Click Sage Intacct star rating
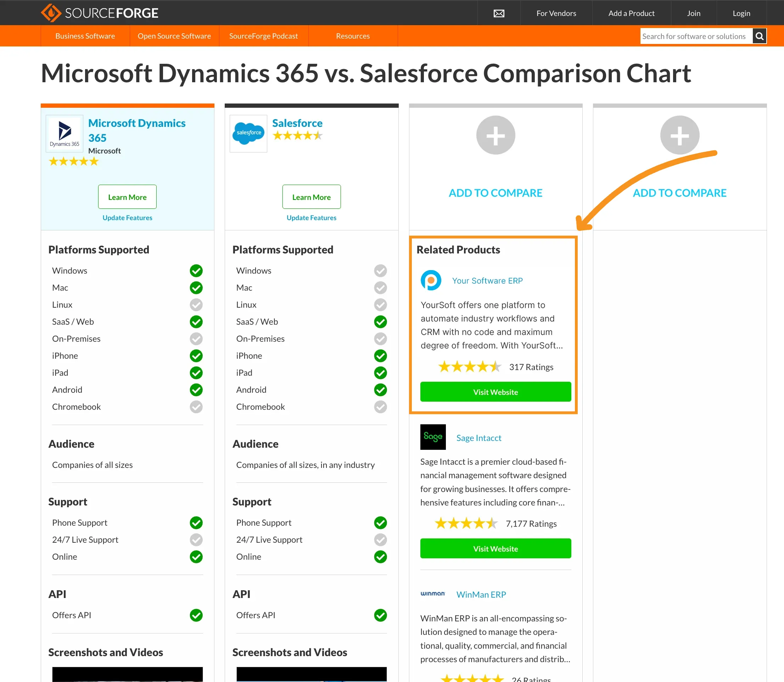Image resolution: width=784 pixels, height=682 pixels. click(x=466, y=524)
